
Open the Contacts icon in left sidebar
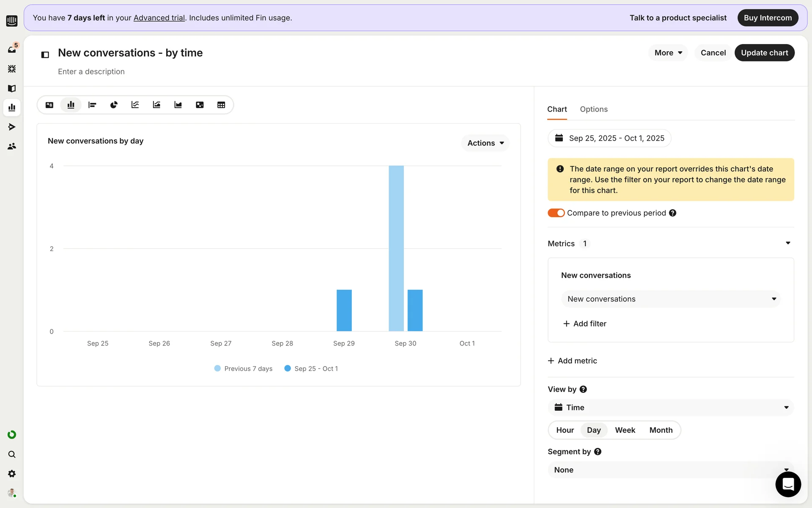click(12, 146)
